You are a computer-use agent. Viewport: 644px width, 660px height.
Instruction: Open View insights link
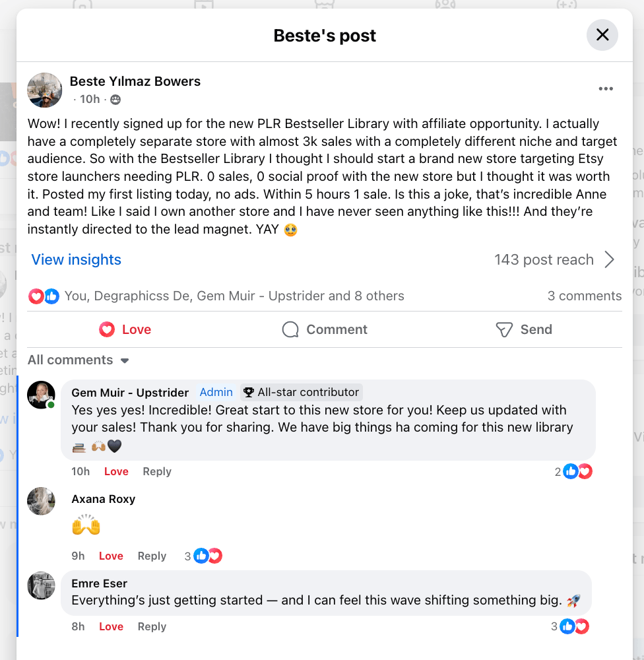coord(77,259)
